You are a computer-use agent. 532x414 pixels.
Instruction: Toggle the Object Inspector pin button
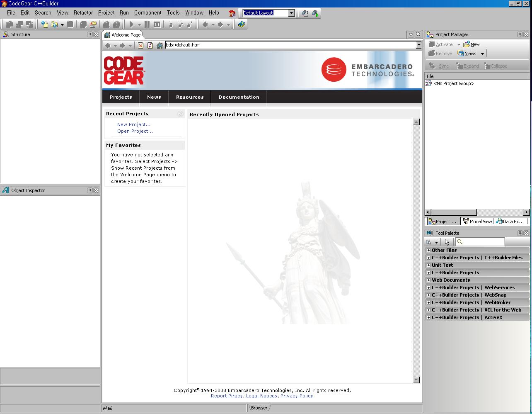point(90,190)
